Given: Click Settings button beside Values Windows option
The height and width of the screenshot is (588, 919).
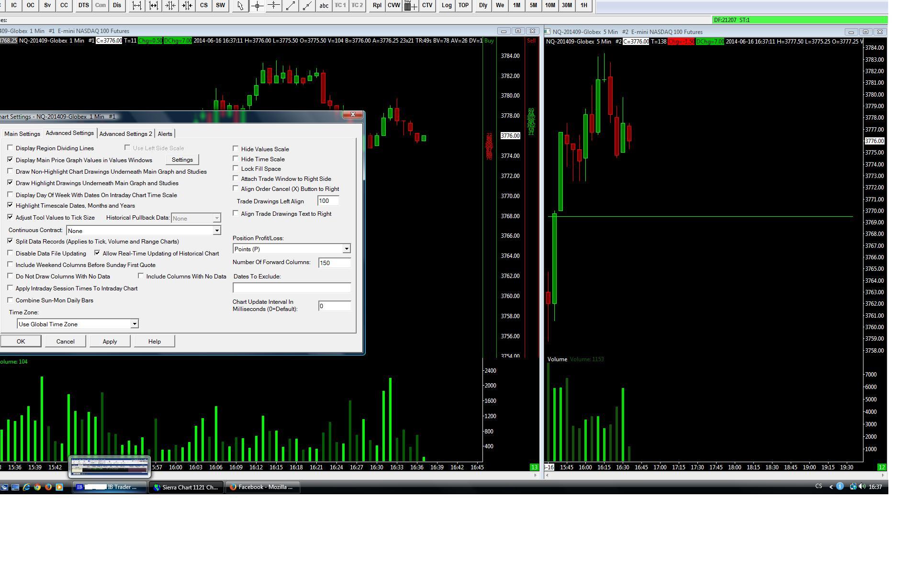Looking at the screenshot, I should (x=182, y=159).
